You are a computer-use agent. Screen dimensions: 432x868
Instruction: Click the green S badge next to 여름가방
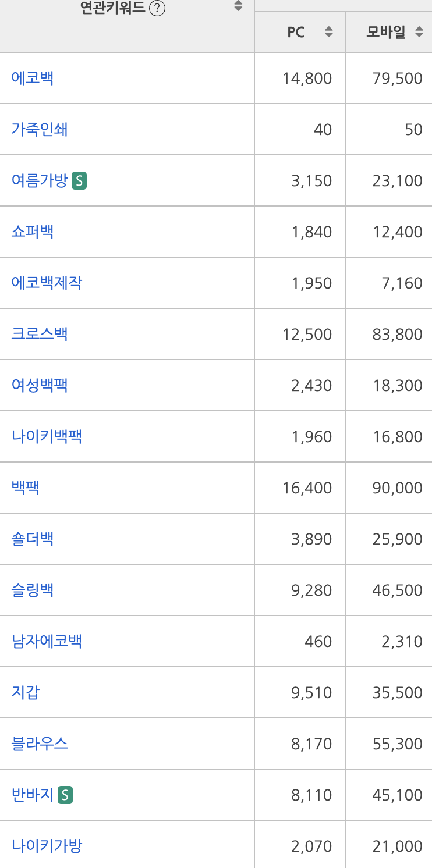79,181
